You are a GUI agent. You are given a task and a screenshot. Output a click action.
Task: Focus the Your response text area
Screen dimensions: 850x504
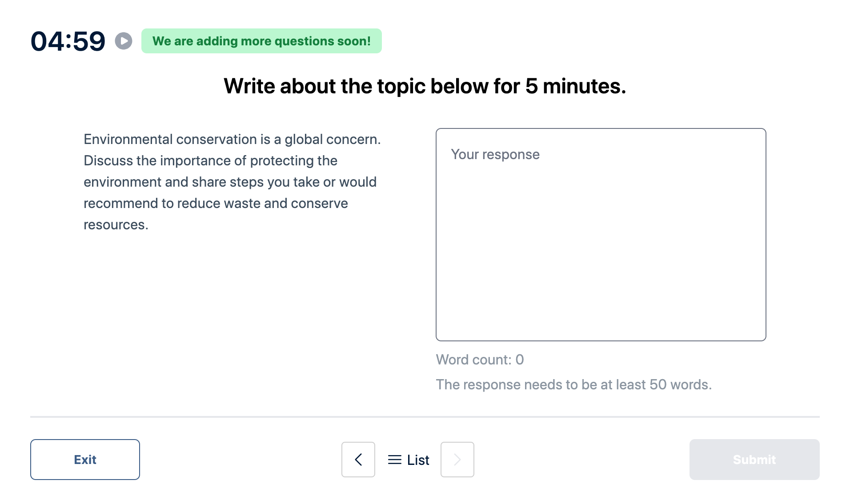(601, 235)
